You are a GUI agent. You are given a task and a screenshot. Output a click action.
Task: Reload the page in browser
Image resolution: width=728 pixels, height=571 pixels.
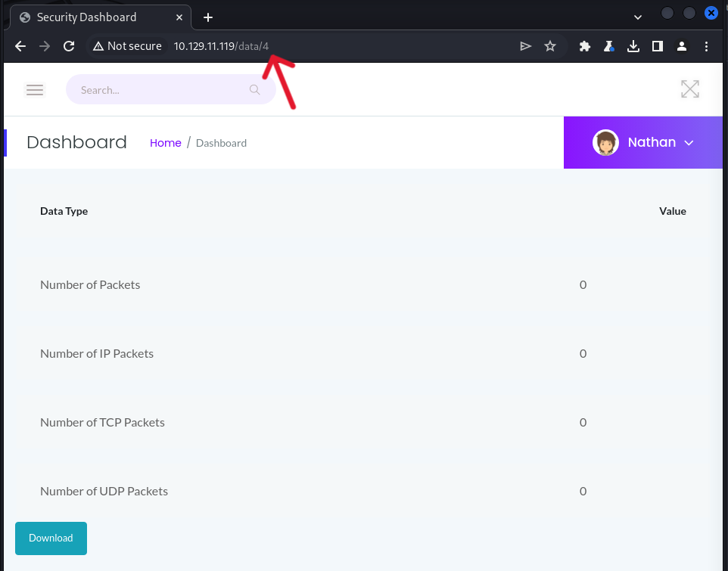click(x=69, y=46)
